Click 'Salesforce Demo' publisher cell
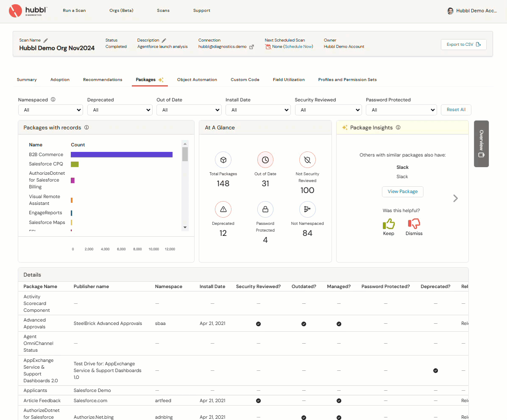 92,391
